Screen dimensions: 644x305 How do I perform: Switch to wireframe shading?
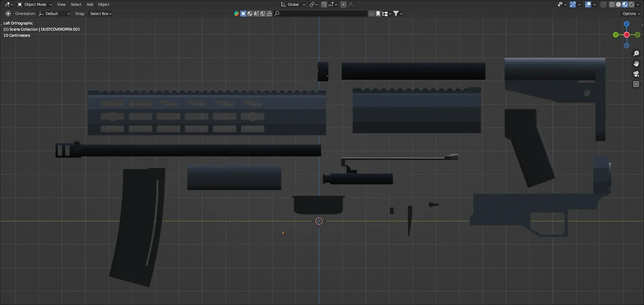click(x=612, y=4)
